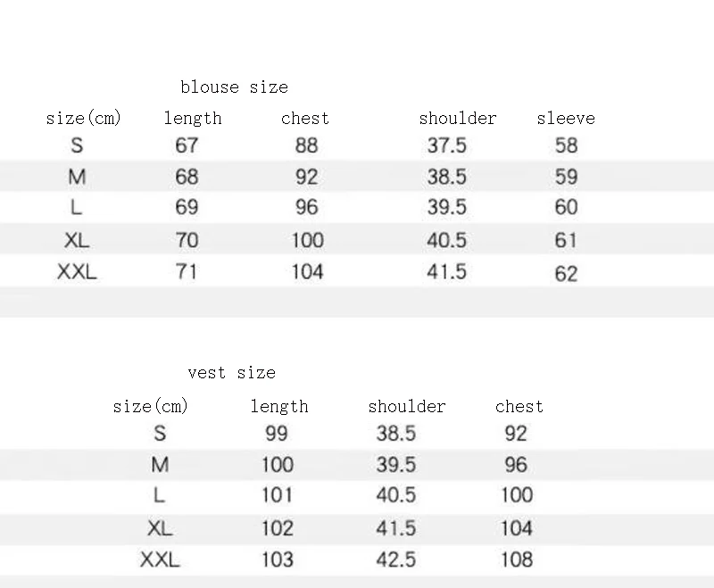This screenshot has width=714, height=588.
Task: Select the vest S row label
Action: click(x=160, y=434)
